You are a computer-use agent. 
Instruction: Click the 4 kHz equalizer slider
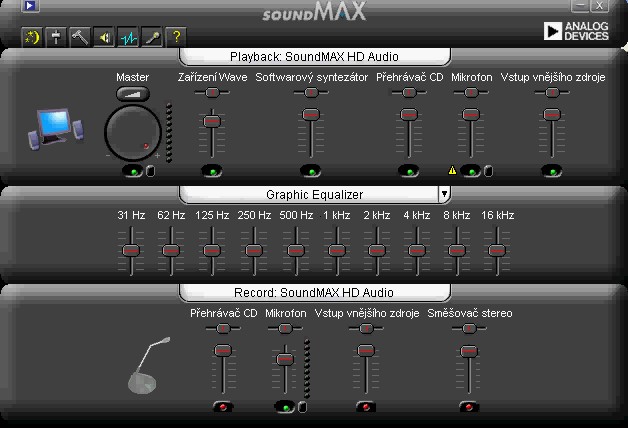(417, 251)
